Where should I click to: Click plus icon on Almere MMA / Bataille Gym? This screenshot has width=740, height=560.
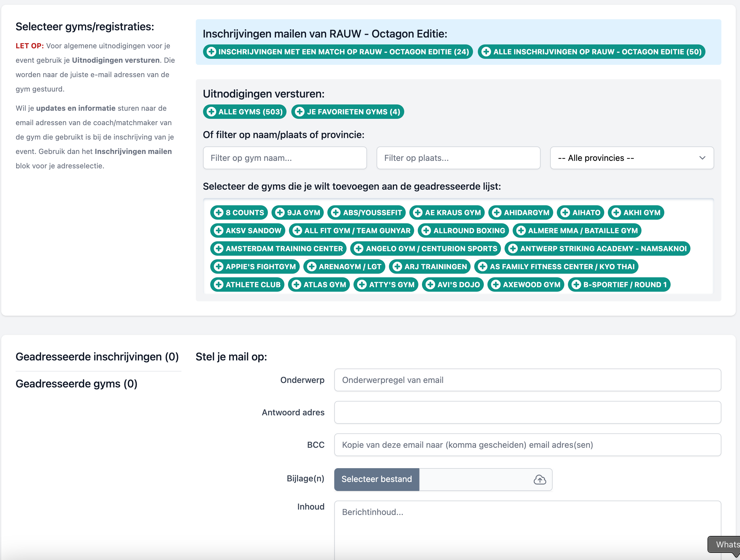521,231
